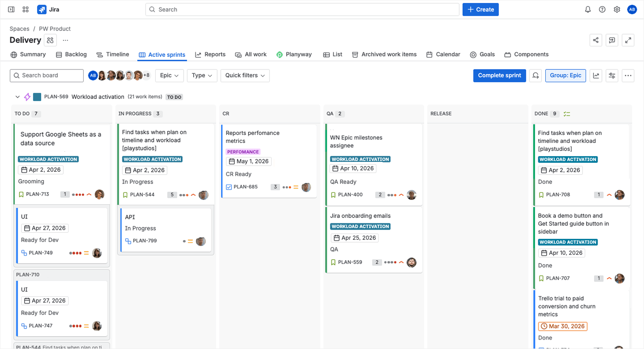Screen dimensions: 644x349
Task: Open the Epic filter dropdown
Action: (x=169, y=76)
